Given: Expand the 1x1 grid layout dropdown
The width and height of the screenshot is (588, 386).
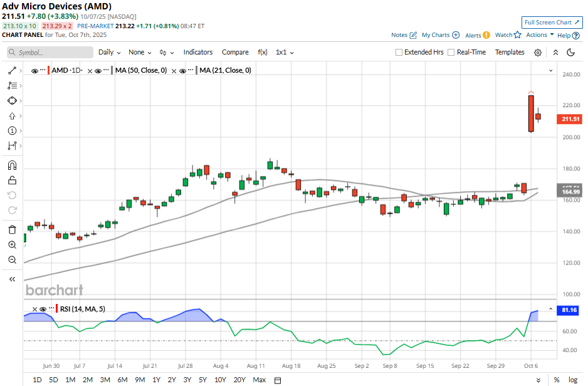Looking at the screenshot, I should click(285, 53).
